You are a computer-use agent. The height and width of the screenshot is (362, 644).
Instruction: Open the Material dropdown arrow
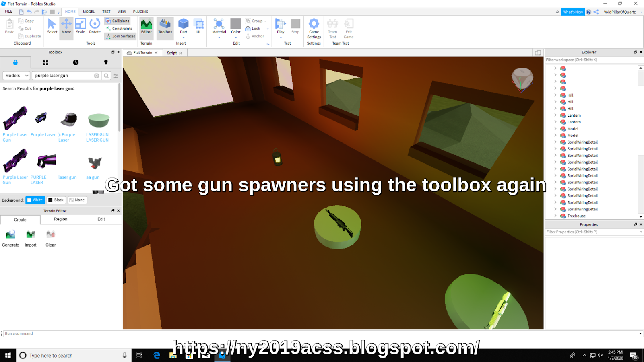pyautogui.click(x=219, y=37)
